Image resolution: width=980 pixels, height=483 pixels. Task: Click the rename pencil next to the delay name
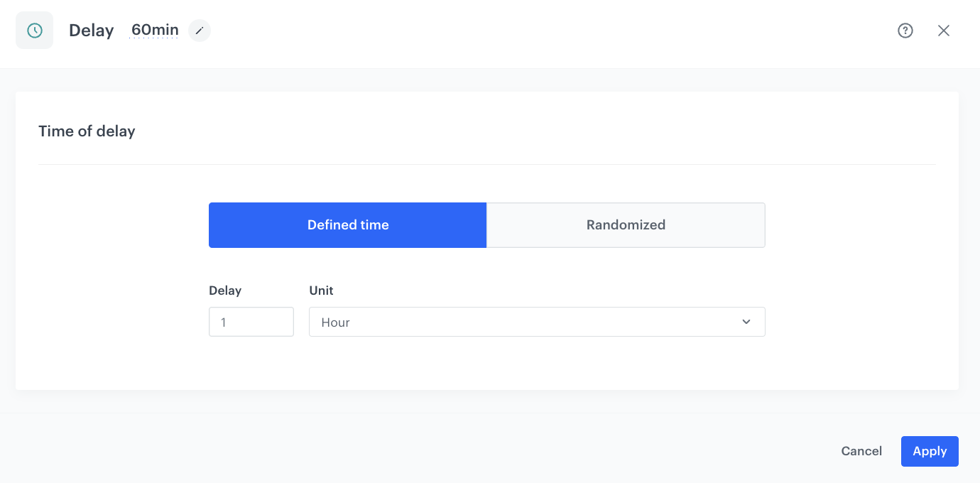[199, 31]
